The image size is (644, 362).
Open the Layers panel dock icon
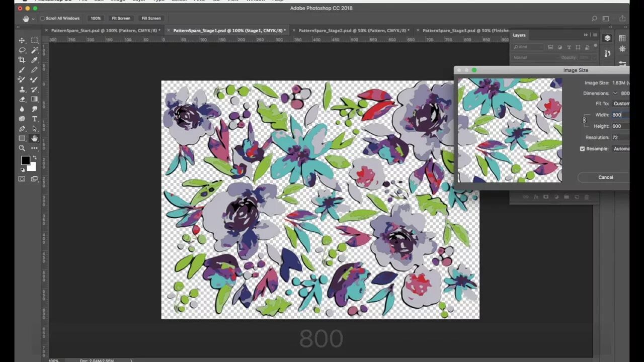coord(607,38)
